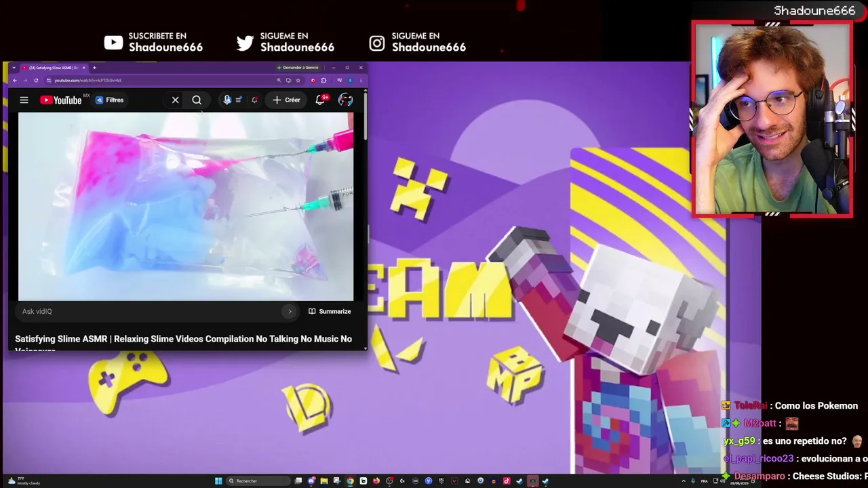Submit the Ask vidIQ arrow button

pyautogui.click(x=290, y=311)
